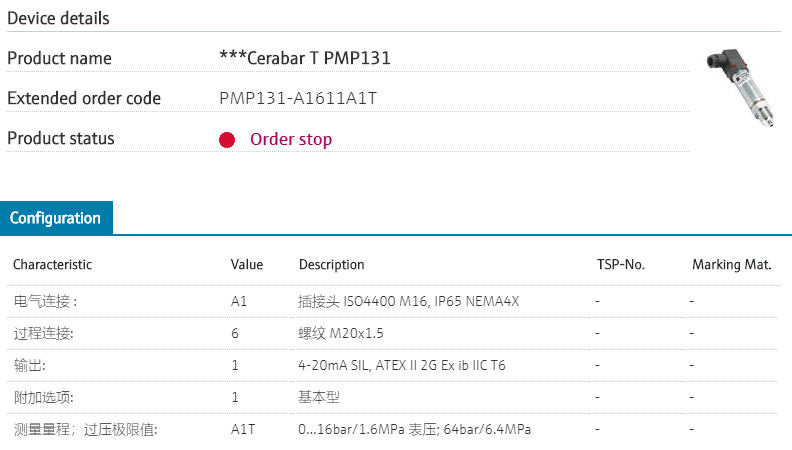
Task: Click the Order stop status text
Action: 291,140
